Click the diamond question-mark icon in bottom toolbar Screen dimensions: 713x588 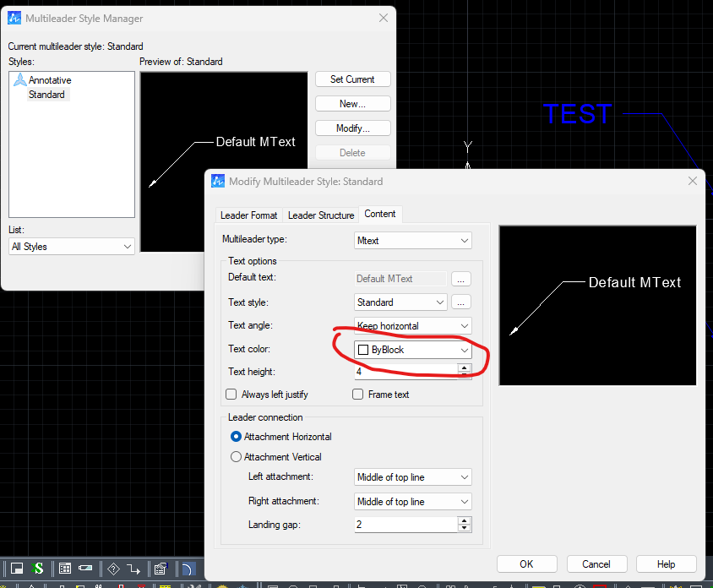click(113, 569)
